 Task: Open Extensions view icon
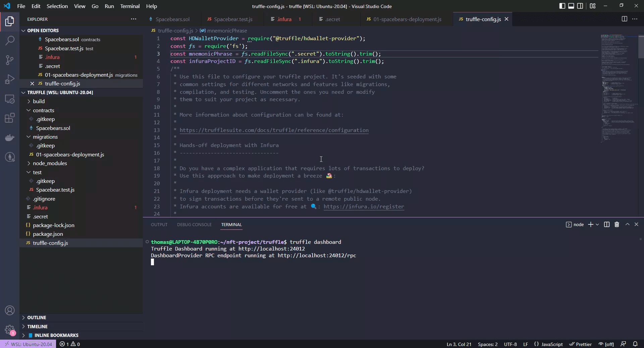pos(10,118)
